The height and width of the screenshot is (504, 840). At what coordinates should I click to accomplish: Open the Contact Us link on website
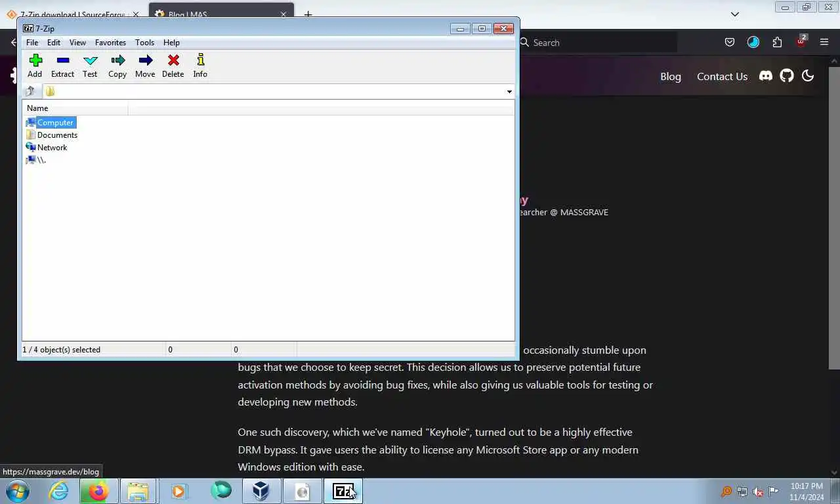[x=722, y=76]
